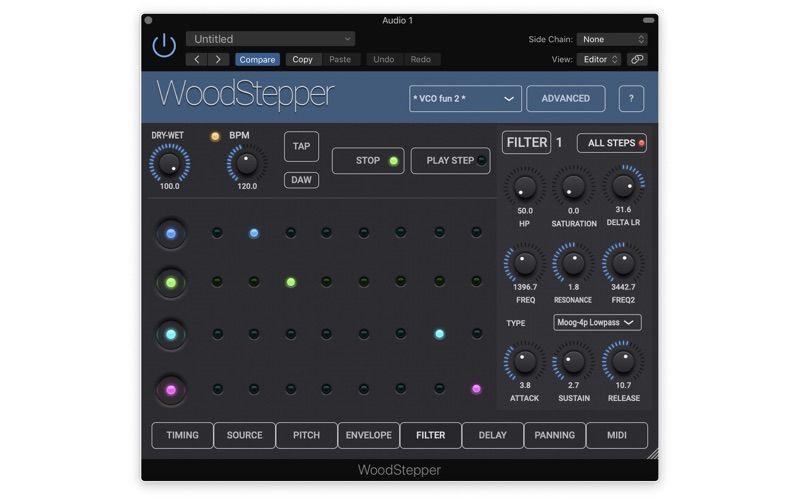Click the Undo button
Viewport: 800px width, 500px height.
384,60
